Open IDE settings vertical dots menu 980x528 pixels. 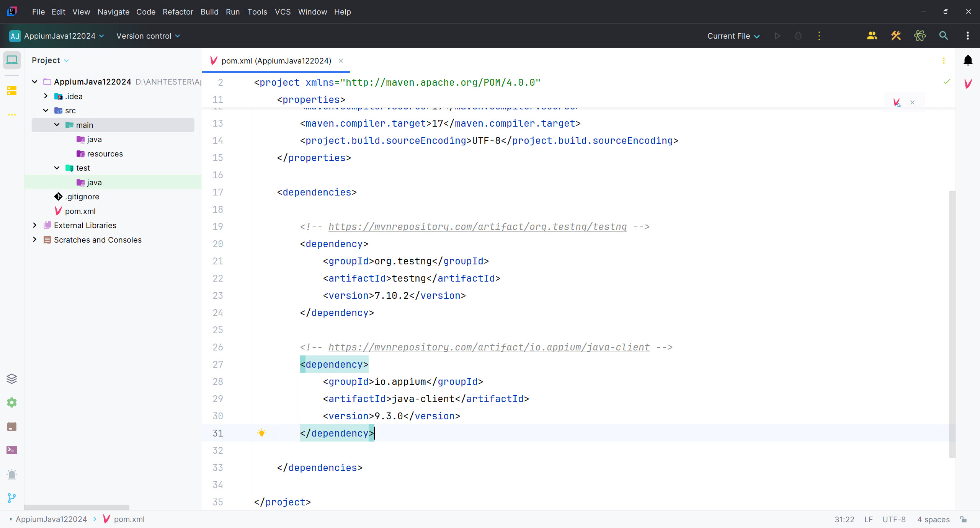[x=968, y=36]
